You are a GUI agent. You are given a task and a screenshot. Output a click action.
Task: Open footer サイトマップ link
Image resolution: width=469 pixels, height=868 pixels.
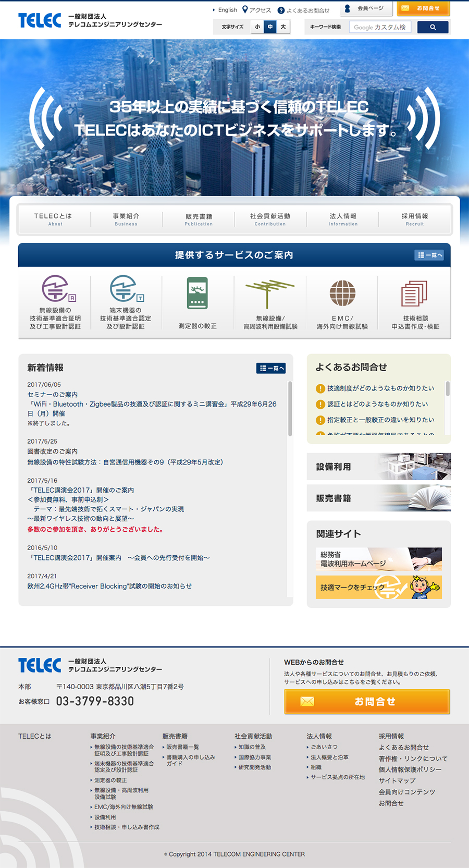[x=397, y=781]
